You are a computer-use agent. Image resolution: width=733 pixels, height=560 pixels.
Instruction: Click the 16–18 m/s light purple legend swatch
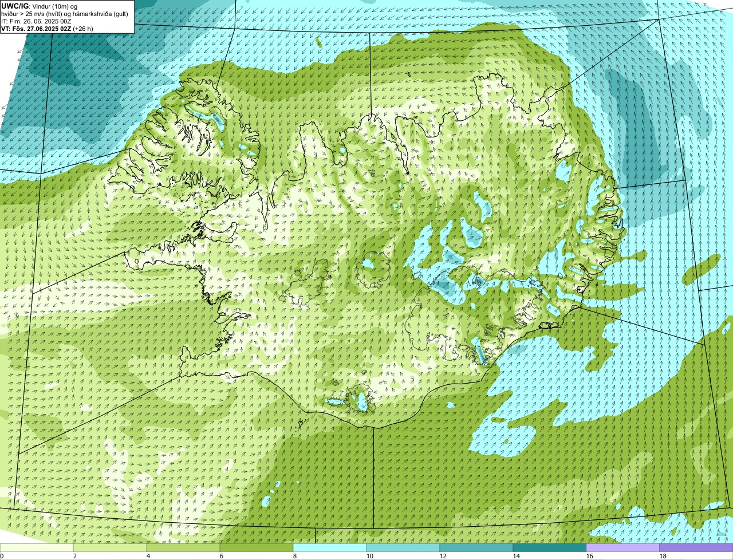coord(623,547)
